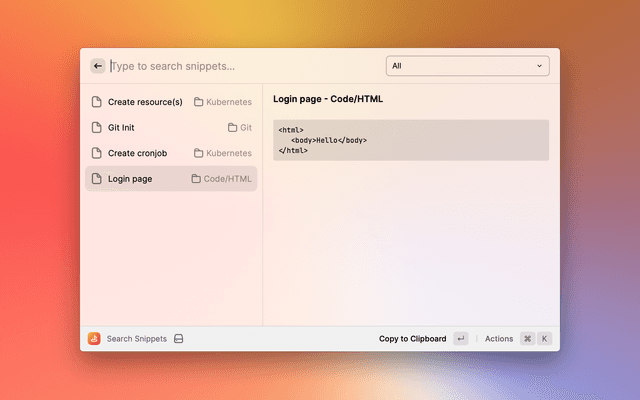Click the red Snippets extension icon
Viewport: 640px width, 400px height.
click(94, 339)
